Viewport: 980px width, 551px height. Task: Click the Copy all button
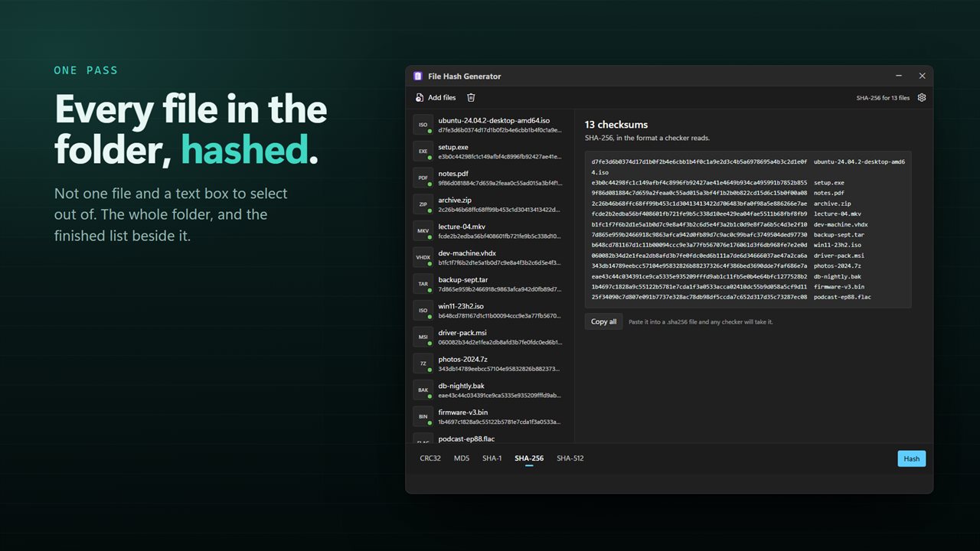tap(604, 321)
